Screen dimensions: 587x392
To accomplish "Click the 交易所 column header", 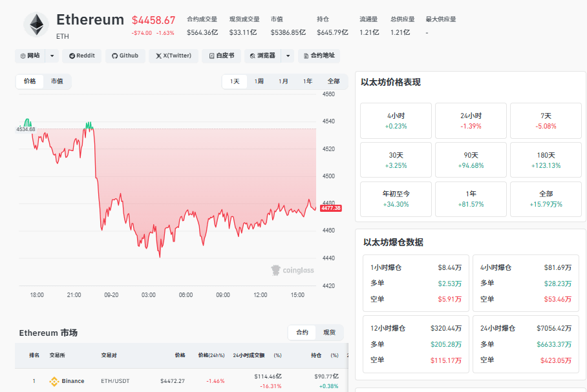I will (x=58, y=355).
